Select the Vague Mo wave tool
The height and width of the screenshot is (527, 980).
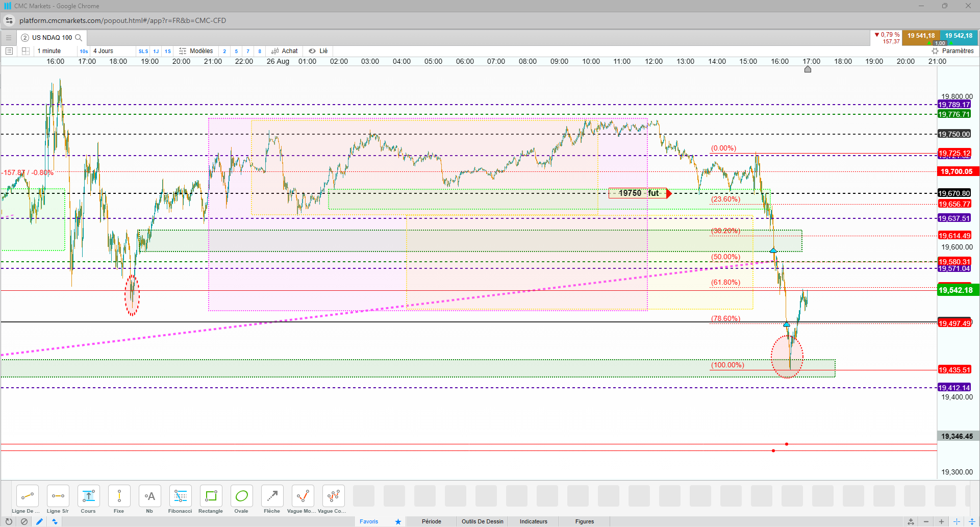(303, 496)
